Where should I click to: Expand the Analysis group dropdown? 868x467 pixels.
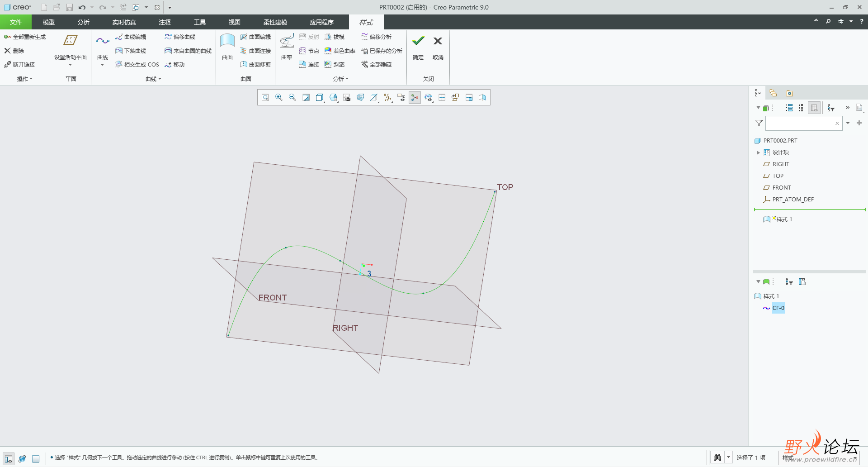click(x=341, y=79)
